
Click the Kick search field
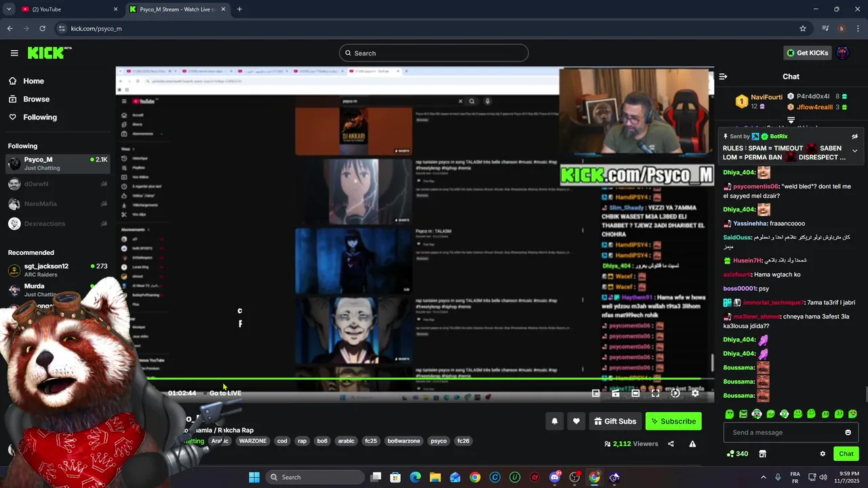[x=434, y=53]
